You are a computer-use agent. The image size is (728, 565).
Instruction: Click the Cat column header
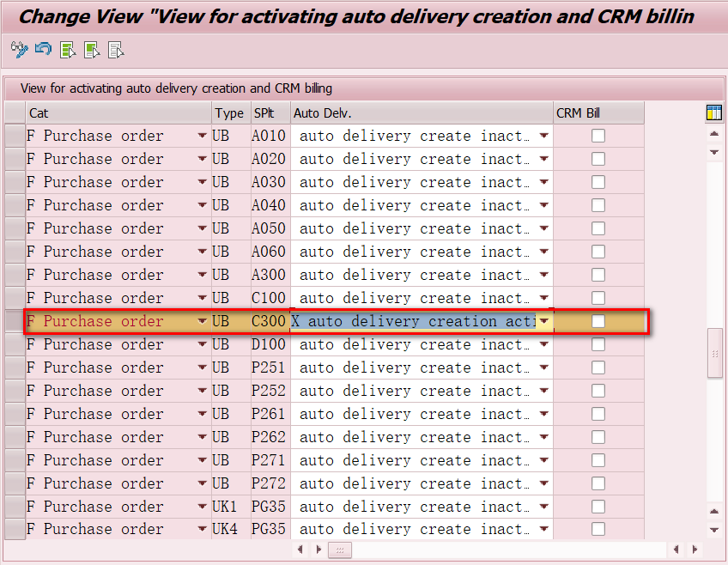(x=118, y=112)
